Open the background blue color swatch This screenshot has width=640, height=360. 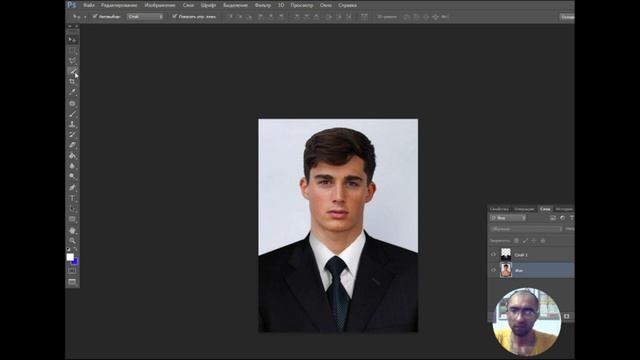point(76,262)
